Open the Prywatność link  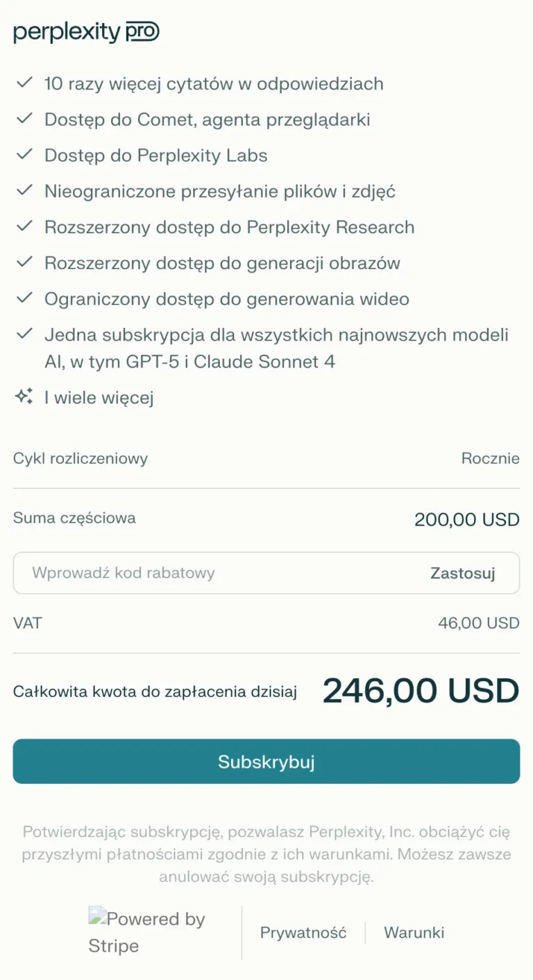coord(303,933)
